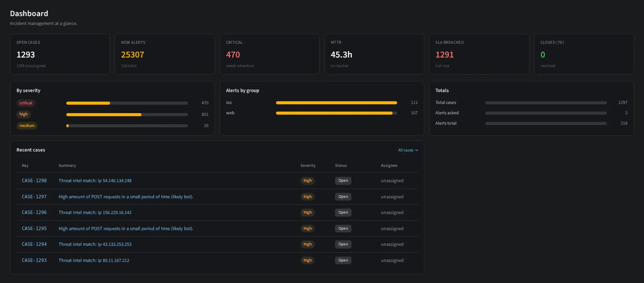Click the high severity badge for CASE-1297
Screen dimensions: 644x283
(x=308, y=197)
